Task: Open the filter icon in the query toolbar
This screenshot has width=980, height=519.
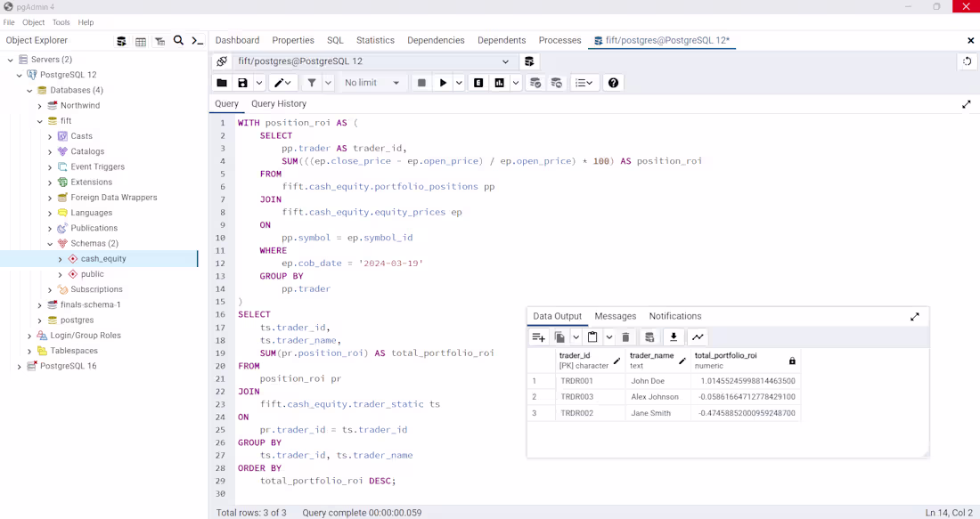Action: [311, 82]
